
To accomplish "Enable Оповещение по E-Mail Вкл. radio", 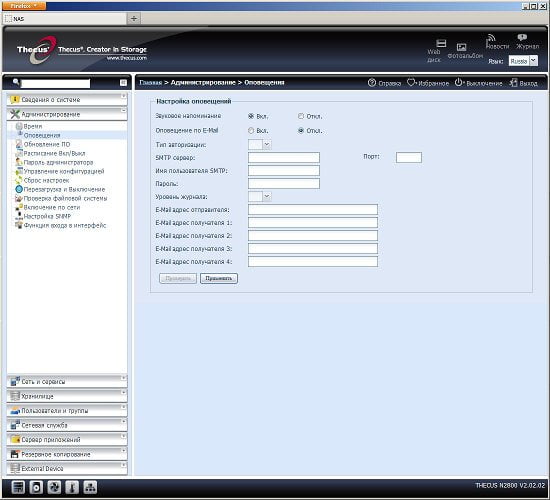I will point(251,131).
